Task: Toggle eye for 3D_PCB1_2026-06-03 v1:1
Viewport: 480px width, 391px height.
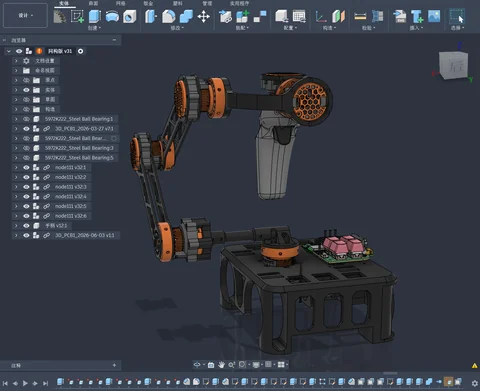Action: tap(26, 235)
